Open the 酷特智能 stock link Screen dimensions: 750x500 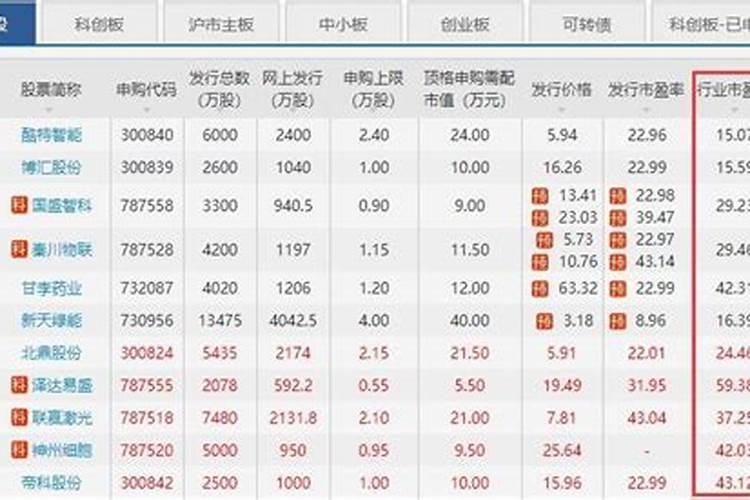click(51, 135)
